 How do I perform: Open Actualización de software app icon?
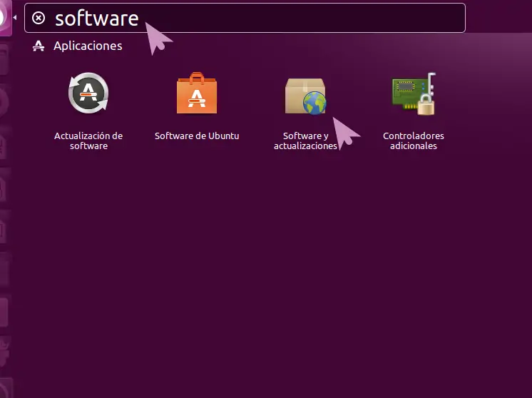[x=88, y=93]
